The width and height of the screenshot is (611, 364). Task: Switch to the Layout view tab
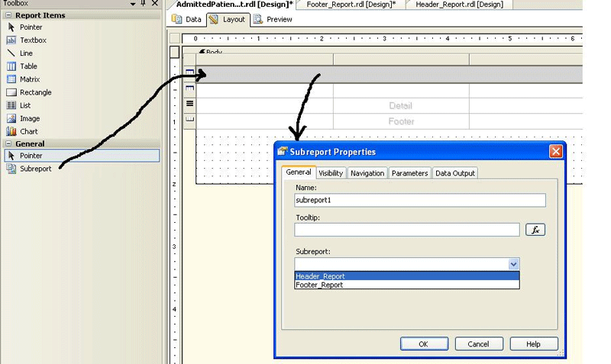pos(228,19)
